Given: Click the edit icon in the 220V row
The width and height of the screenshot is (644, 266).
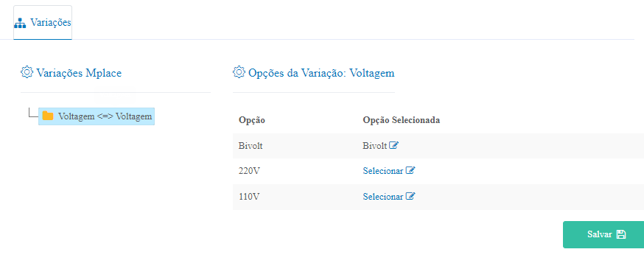Looking at the screenshot, I should click(410, 170).
